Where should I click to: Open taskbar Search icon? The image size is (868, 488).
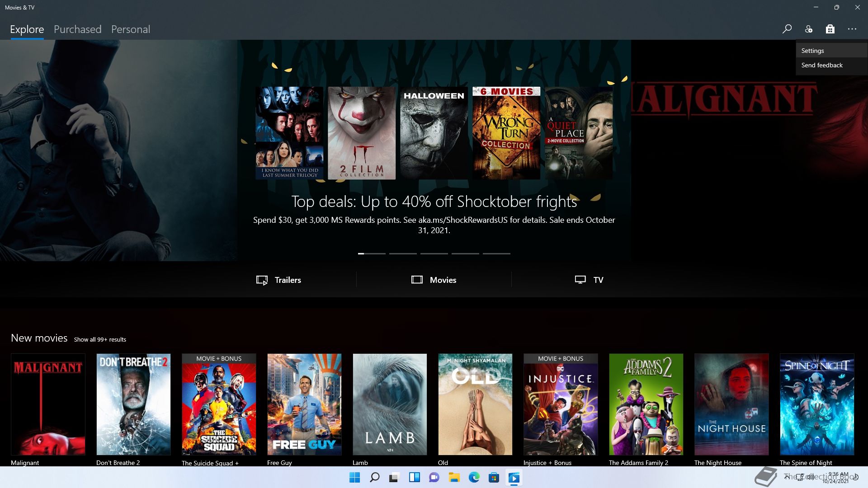[x=375, y=477]
